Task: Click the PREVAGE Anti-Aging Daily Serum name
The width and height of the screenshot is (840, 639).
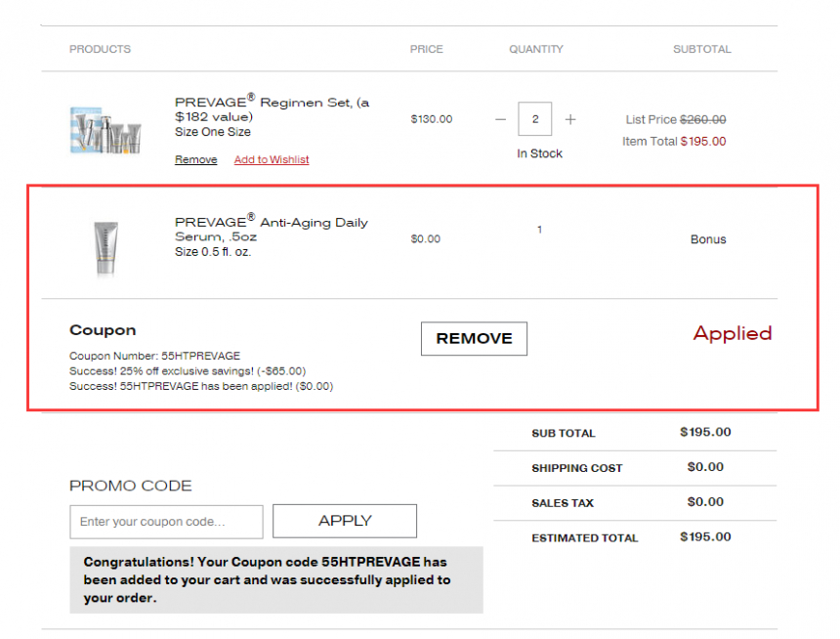Action: (x=272, y=229)
